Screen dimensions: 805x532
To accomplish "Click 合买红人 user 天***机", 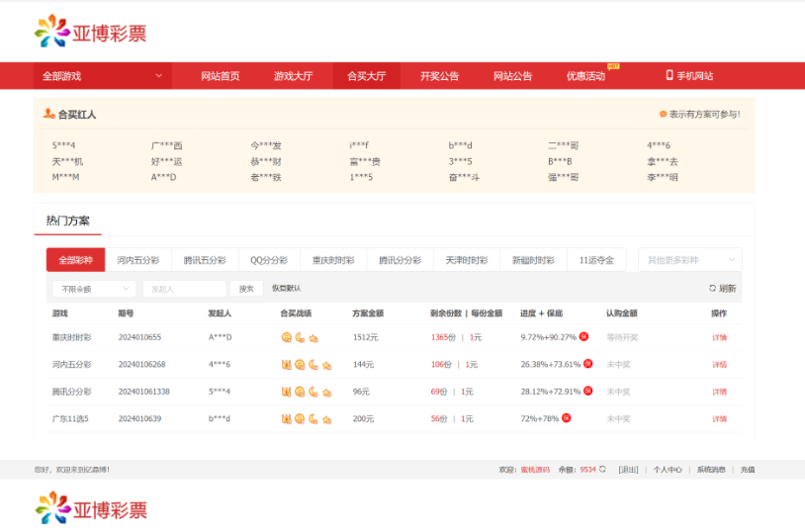I will [67, 161].
